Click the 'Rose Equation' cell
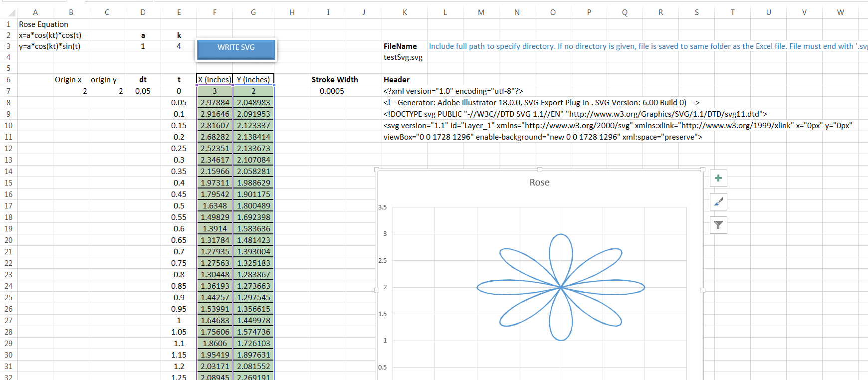 [x=43, y=24]
